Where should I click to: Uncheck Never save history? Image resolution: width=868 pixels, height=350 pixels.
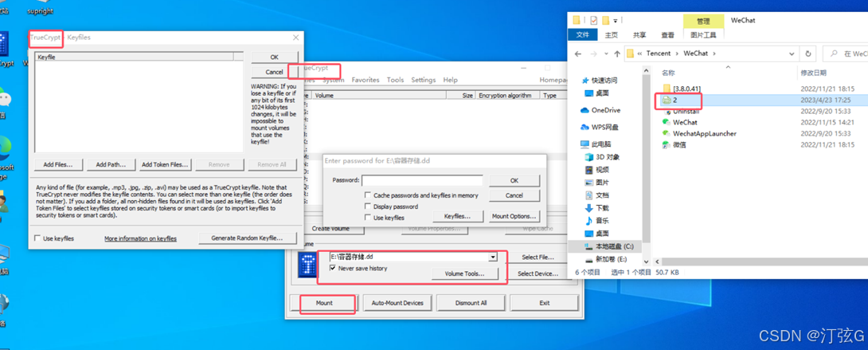(333, 268)
